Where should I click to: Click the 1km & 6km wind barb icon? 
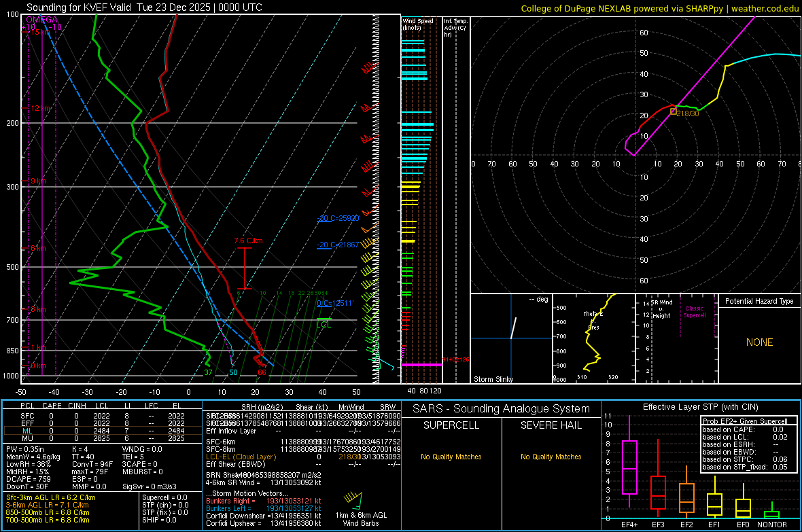point(353,500)
